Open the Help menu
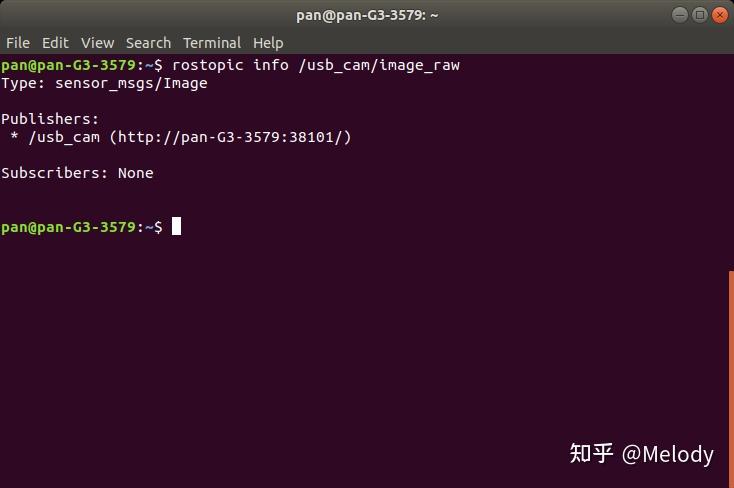734x488 pixels. coord(268,43)
